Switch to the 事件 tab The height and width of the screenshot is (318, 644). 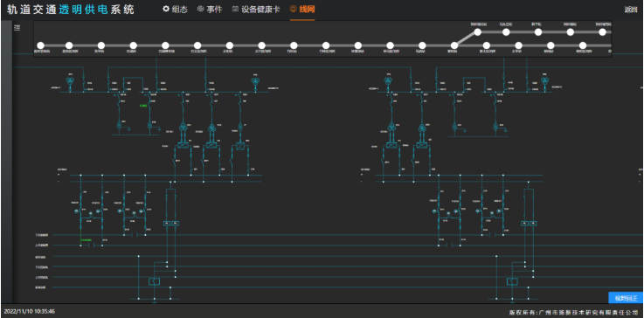pyautogui.click(x=210, y=9)
